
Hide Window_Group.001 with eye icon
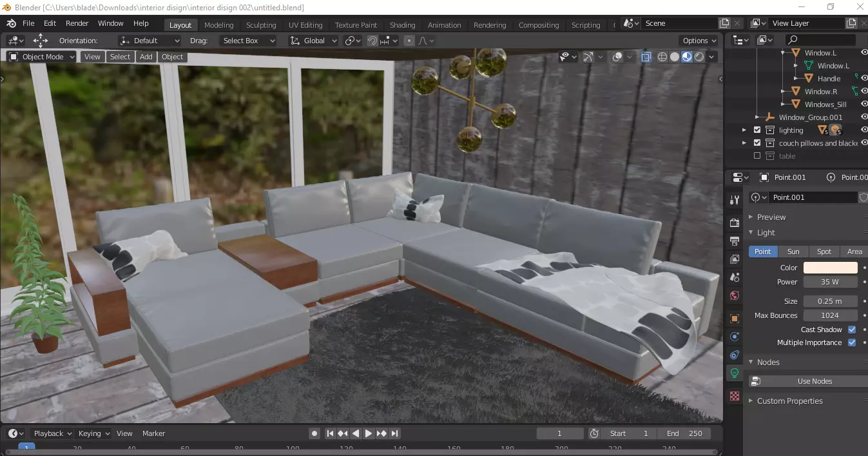(864, 117)
